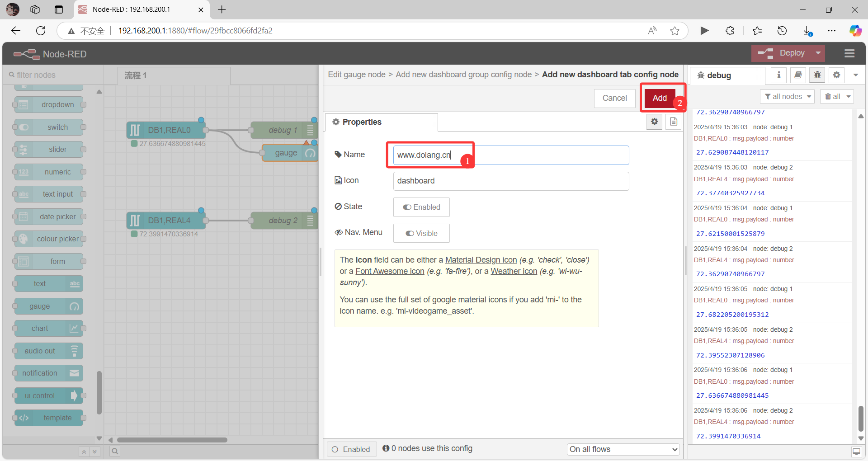Select the gauge node in the palette

[47, 306]
